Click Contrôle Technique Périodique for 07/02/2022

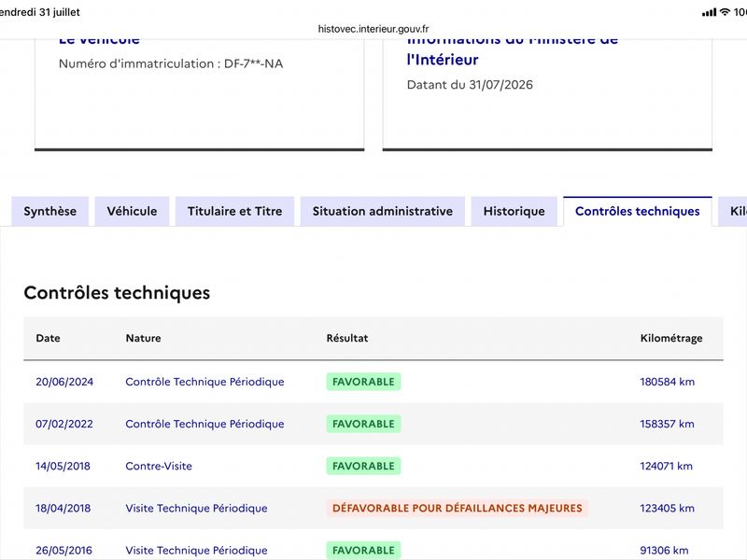(x=204, y=424)
